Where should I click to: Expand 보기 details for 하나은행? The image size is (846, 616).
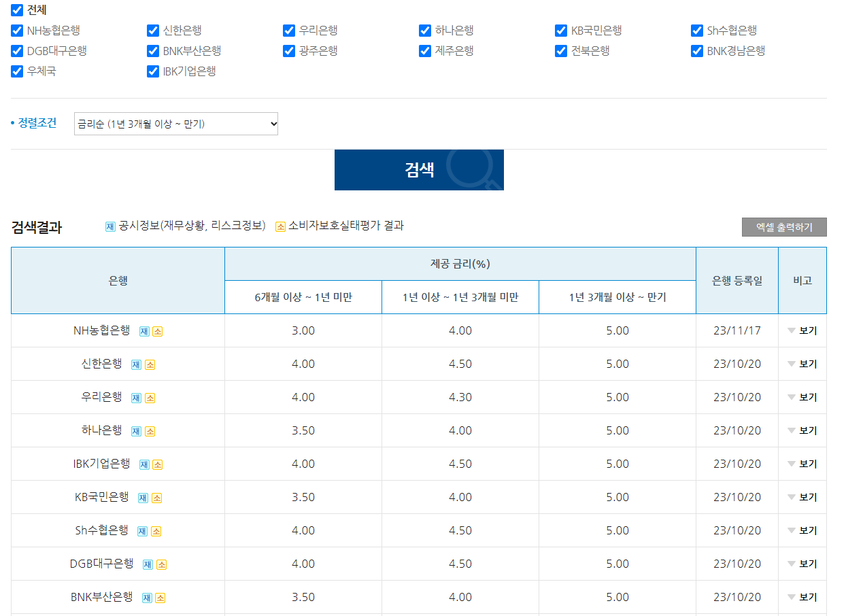point(802,431)
